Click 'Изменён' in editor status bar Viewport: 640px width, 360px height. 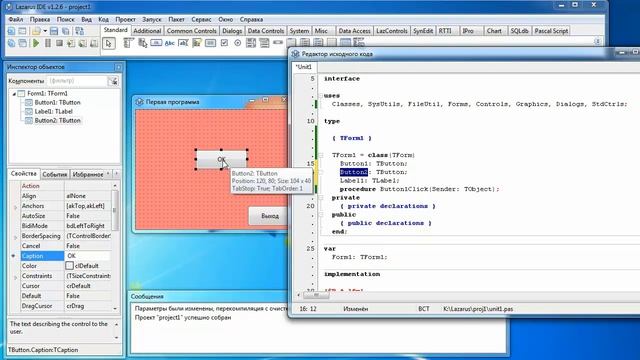click(356, 309)
